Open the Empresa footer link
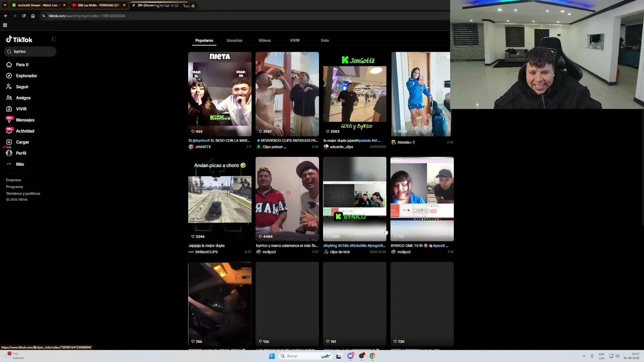 14,180
